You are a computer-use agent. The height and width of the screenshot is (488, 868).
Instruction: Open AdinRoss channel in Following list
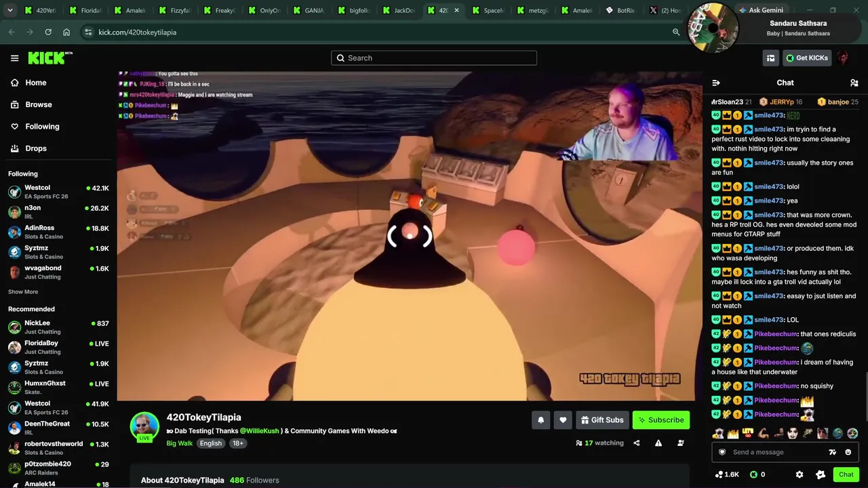tap(58, 232)
